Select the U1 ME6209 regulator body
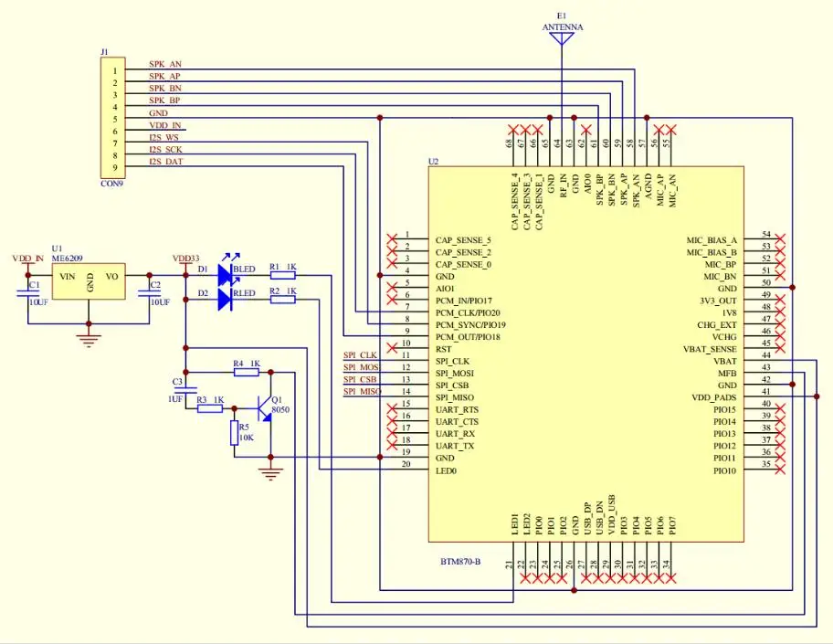 pos(89,281)
